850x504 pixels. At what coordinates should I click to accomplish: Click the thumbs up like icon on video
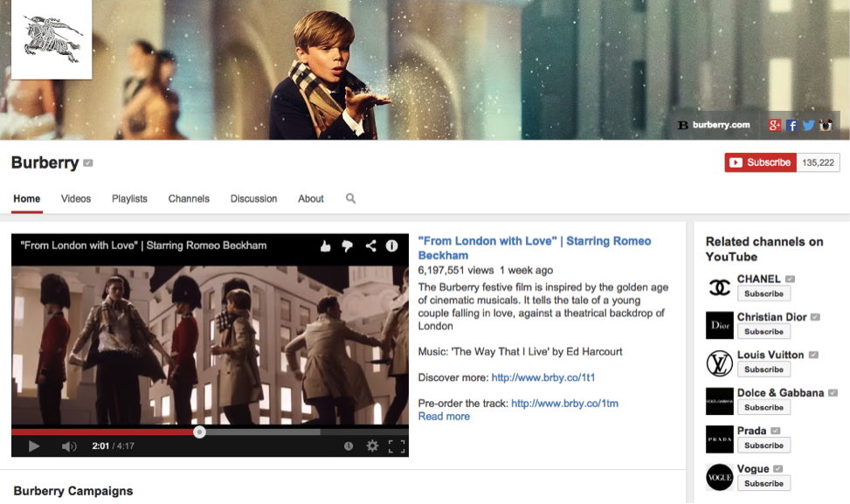(x=326, y=246)
